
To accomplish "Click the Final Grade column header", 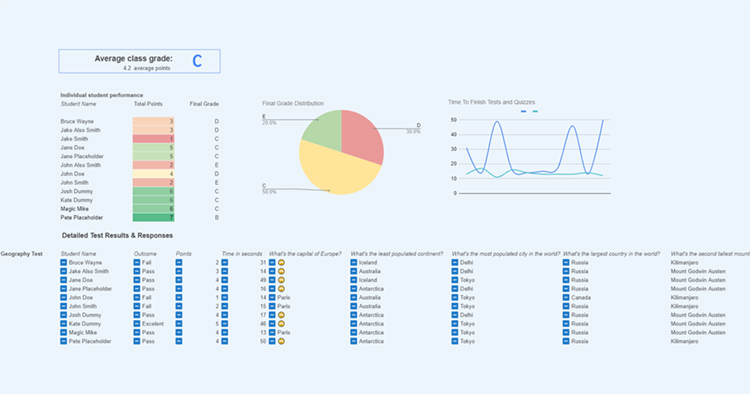I will pyautogui.click(x=204, y=104).
